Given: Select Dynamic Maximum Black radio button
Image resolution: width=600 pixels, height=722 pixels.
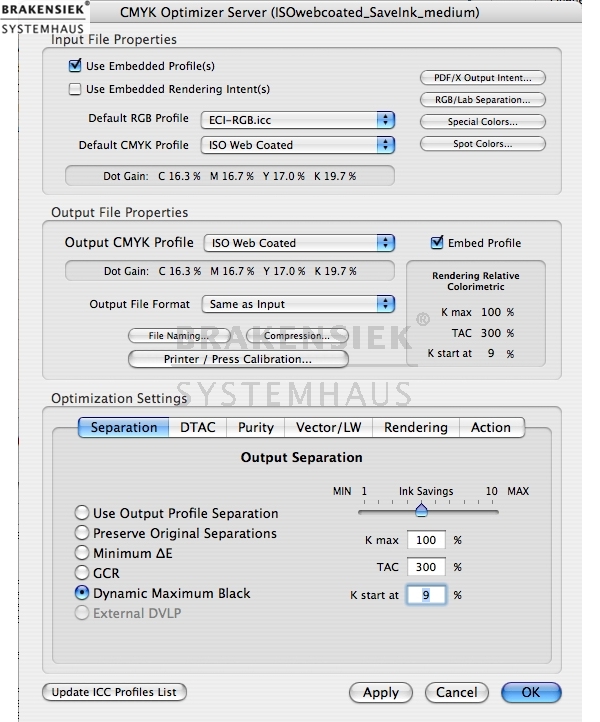Looking at the screenshot, I should tap(82, 593).
